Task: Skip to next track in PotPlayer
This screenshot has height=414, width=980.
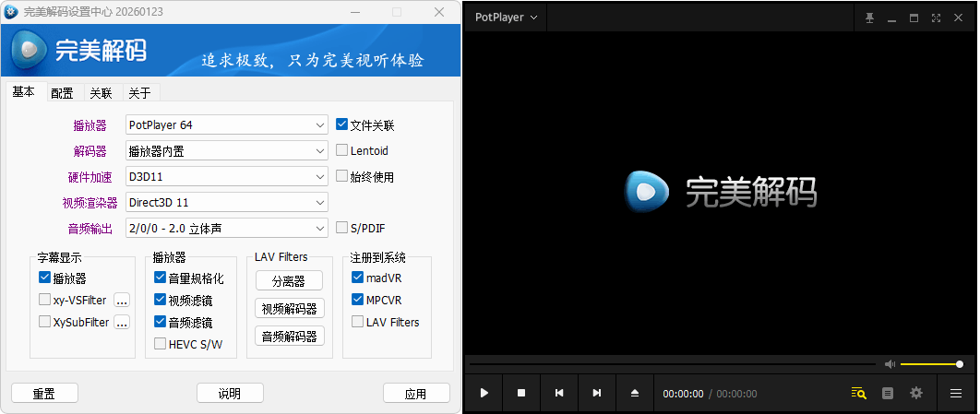Action: (x=597, y=393)
